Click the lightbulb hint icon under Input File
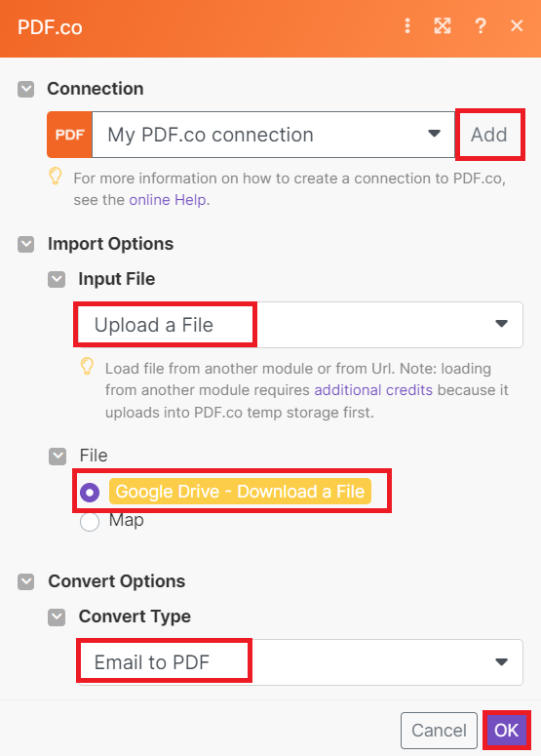 tap(87, 367)
